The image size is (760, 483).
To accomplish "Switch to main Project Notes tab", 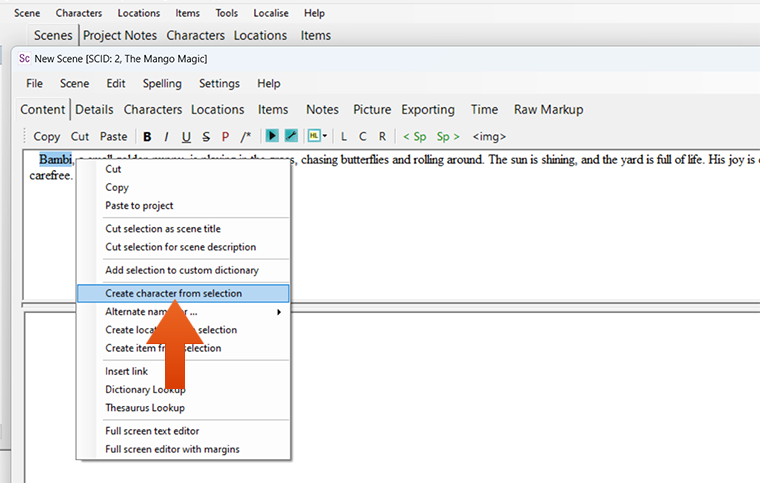I will [120, 36].
